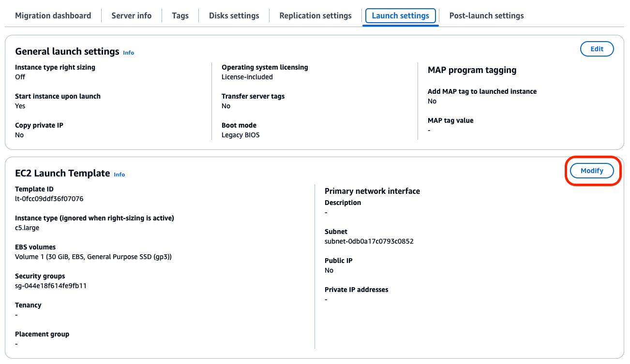Open the Disks settings tab
Image resolution: width=630 pixels, height=364 pixels.
(234, 15)
